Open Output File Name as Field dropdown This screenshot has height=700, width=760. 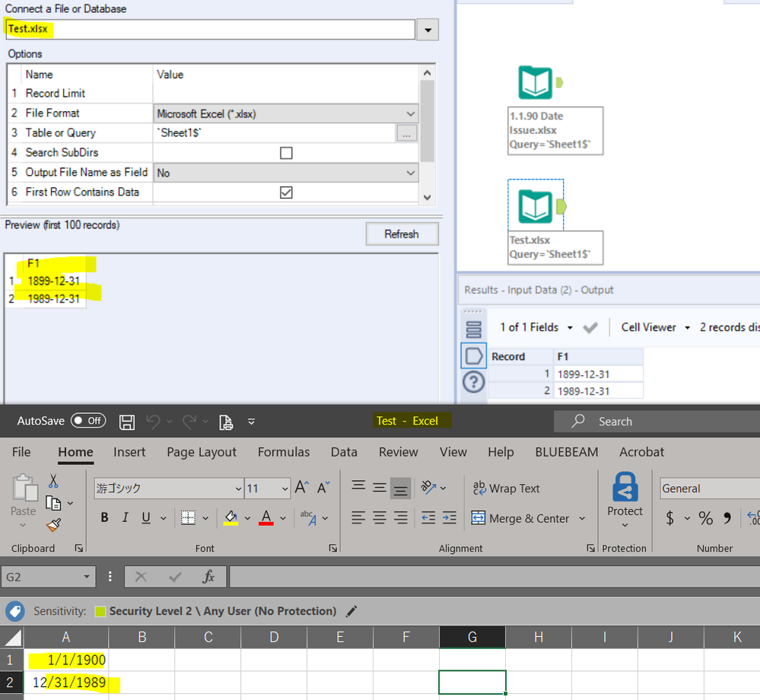(411, 173)
